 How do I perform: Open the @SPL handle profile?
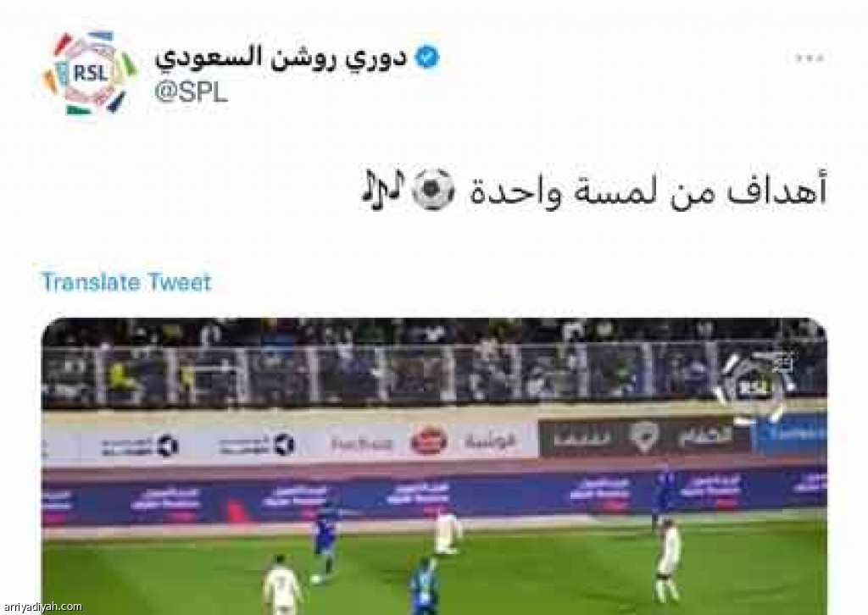[191, 91]
